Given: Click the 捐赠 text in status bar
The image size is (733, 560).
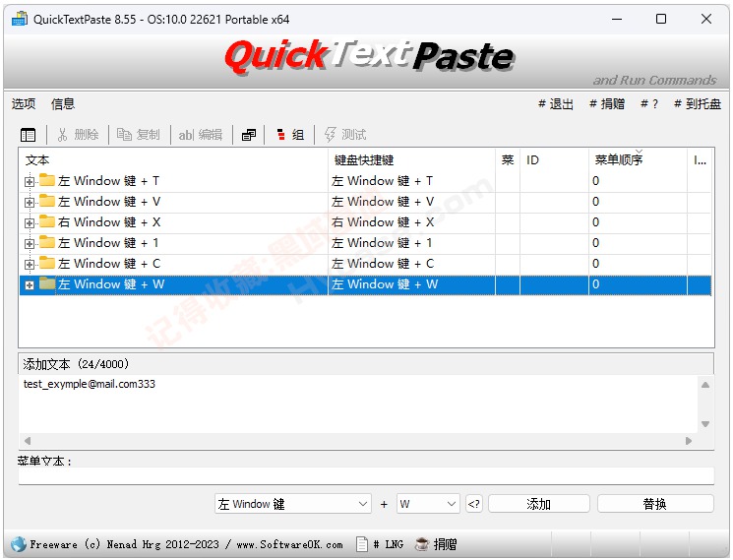Looking at the screenshot, I should click(x=445, y=544).
